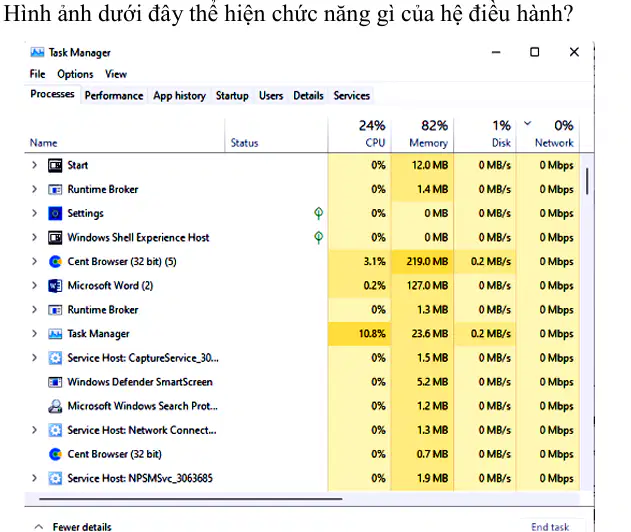Expand the Cent Browser (32 bit) (5) group
Viewport: 631px width, 532px height.
click(x=35, y=262)
